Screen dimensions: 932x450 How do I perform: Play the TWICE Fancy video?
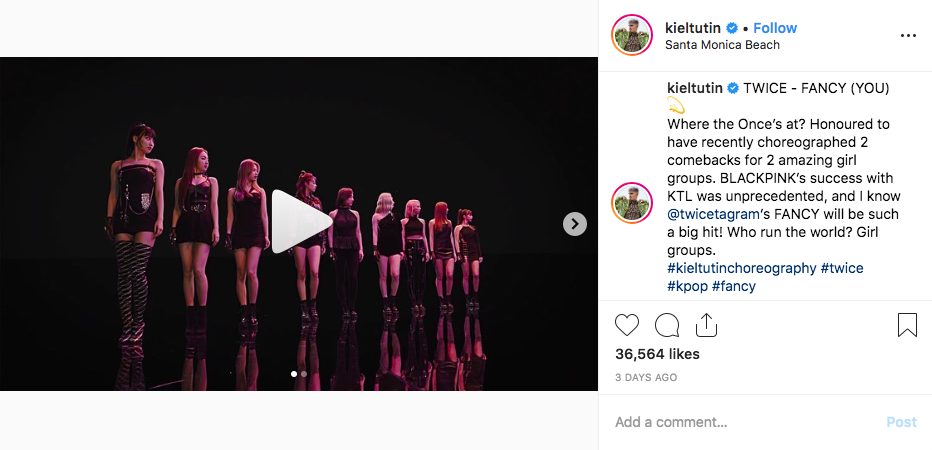(x=300, y=223)
